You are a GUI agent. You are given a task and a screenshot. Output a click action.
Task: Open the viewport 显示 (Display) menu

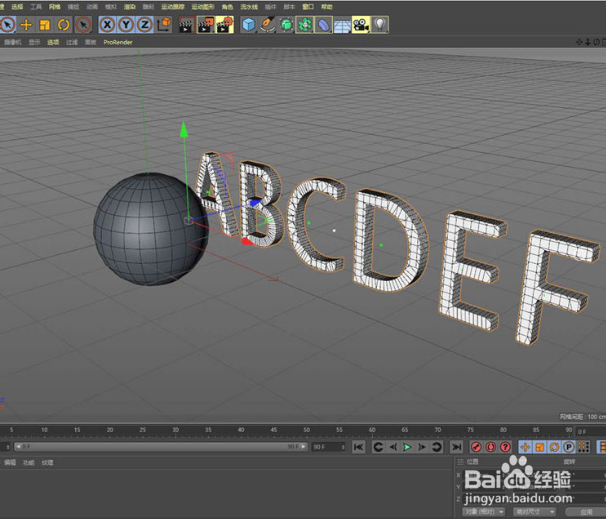34,42
